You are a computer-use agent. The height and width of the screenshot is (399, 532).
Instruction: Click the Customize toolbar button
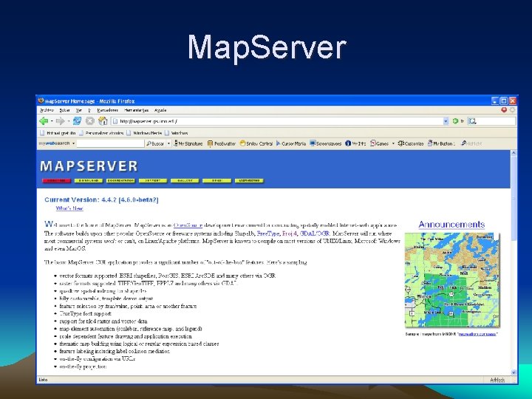point(411,143)
